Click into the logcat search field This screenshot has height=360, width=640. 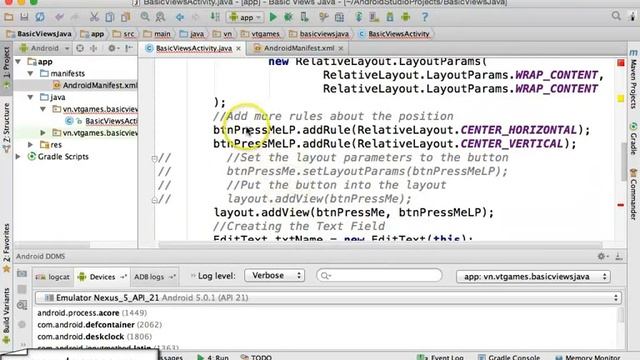pos(379,276)
